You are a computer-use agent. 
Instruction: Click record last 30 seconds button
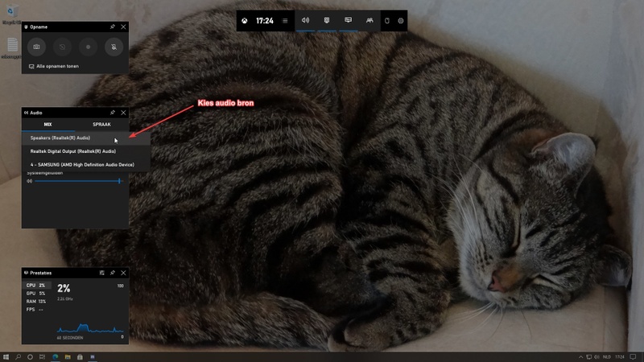(63, 47)
